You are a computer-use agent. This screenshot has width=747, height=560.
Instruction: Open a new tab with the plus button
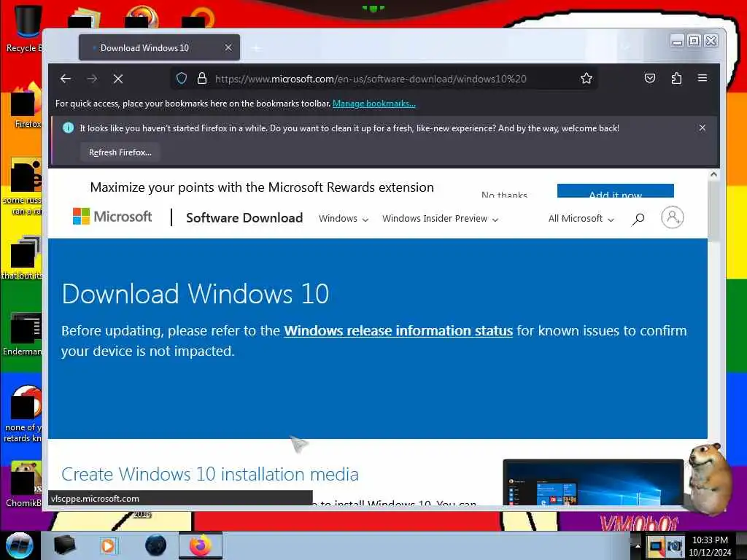coord(256,48)
